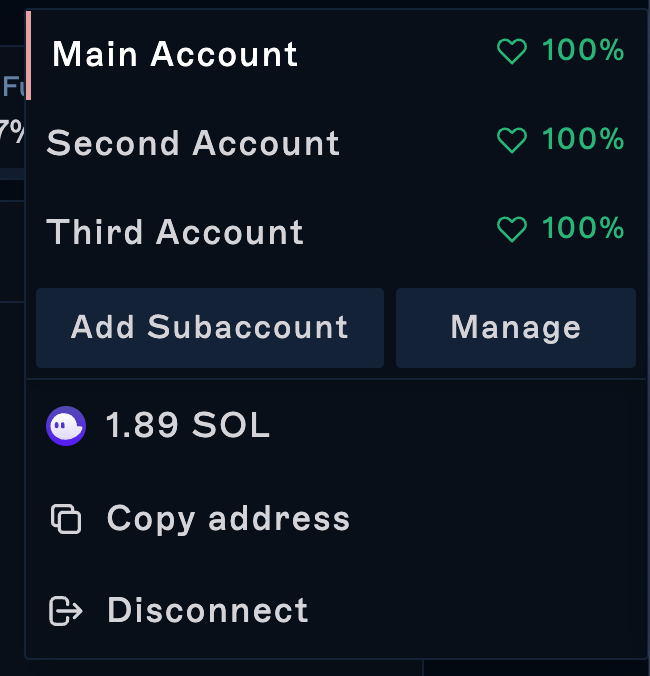Click the health heart icon for Main Account

click(x=512, y=52)
